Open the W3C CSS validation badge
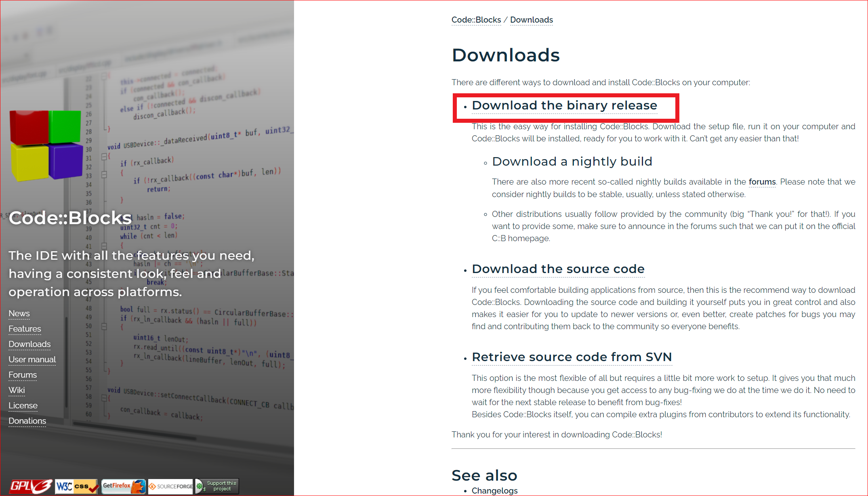The image size is (868, 496). click(x=77, y=486)
